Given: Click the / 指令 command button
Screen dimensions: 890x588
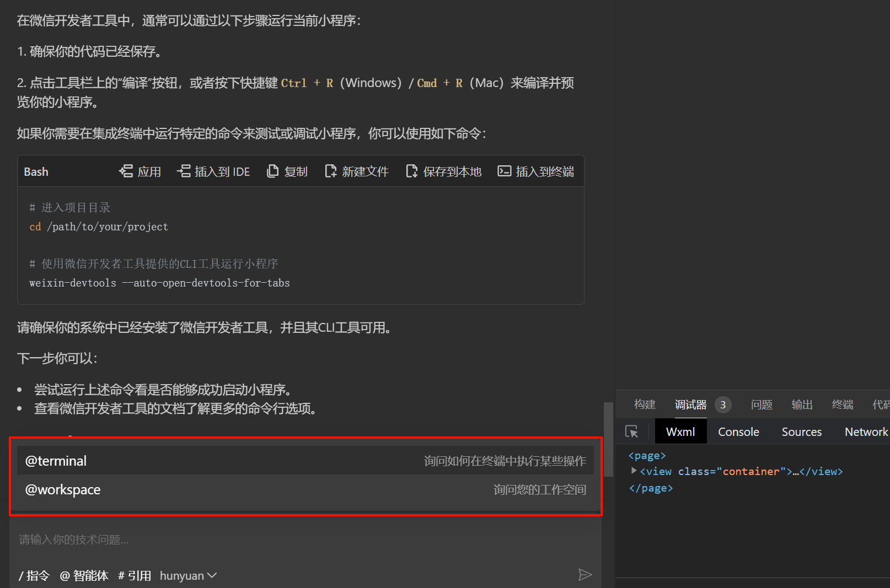Looking at the screenshot, I should tap(34, 575).
